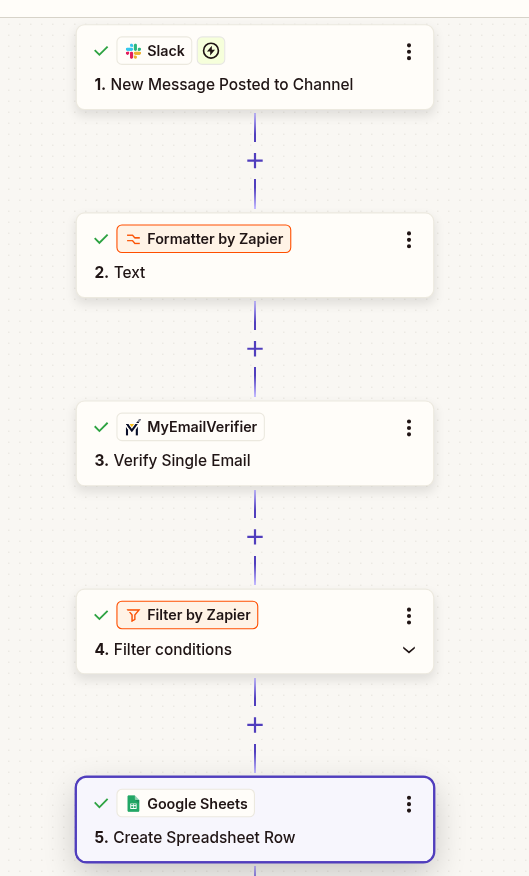
Task: Open the MyEmailVerifier step's three-dot menu
Action: (409, 428)
